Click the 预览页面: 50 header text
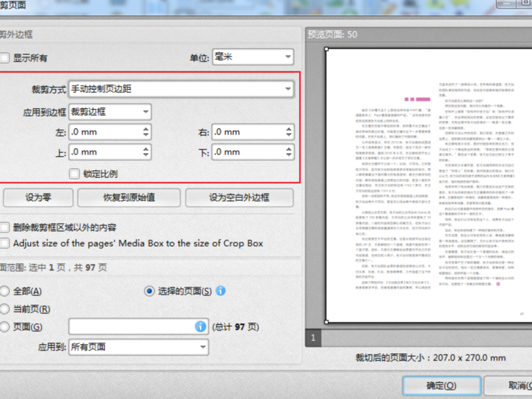532x399 pixels. click(332, 34)
